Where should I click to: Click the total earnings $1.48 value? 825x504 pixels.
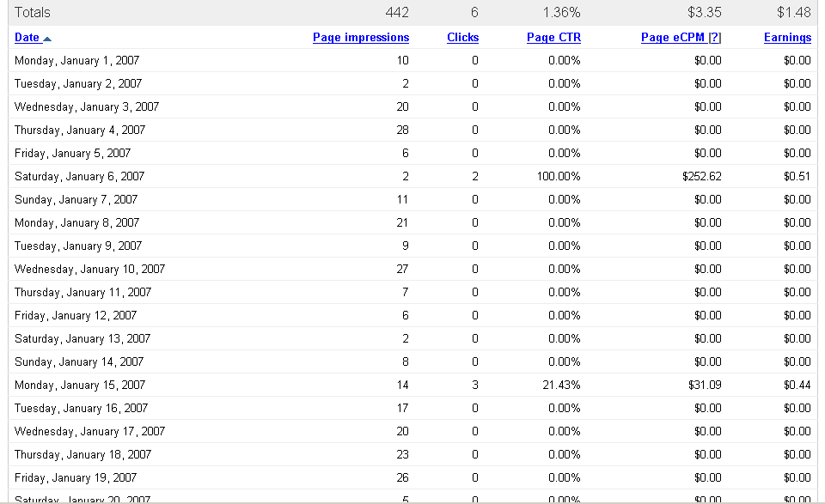(795, 12)
